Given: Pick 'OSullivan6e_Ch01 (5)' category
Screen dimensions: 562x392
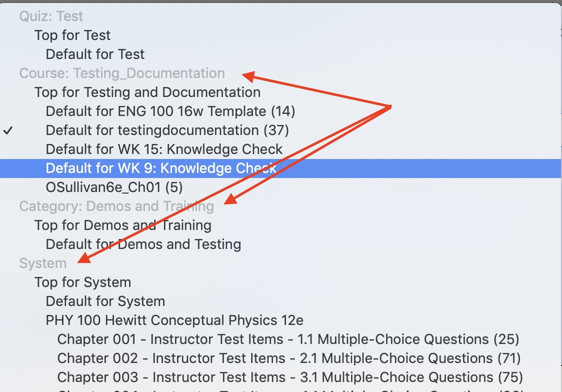Looking at the screenshot, I should click(114, 187).
